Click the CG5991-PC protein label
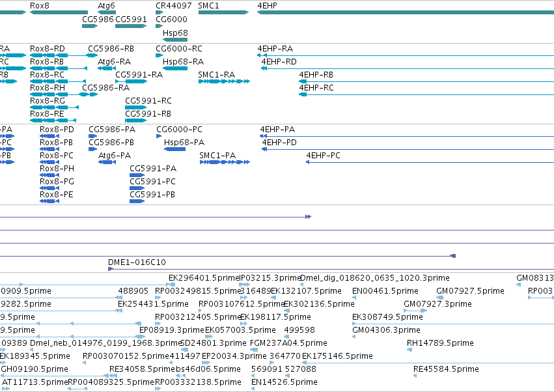This screenshot has height=392, width=554. [x=152, y=182]
